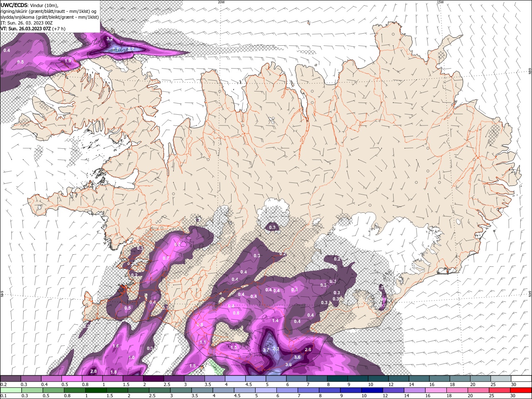532x399 pixels.
Task: Select upper legend bright pink swatch starting at 0.5
Action: pos(72,379)
